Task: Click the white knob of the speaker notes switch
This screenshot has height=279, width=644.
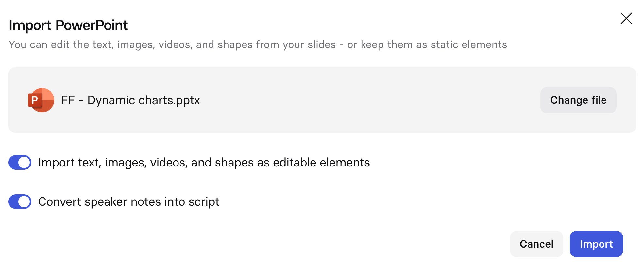Action: click(x=25, y=202)
